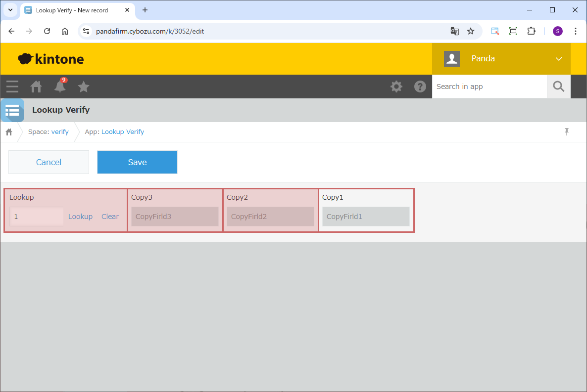The height and width of the screenshot is (392, 587).
Task: Open Chrome tab search dropdown arrow
Action: click(x=10, y=10)
